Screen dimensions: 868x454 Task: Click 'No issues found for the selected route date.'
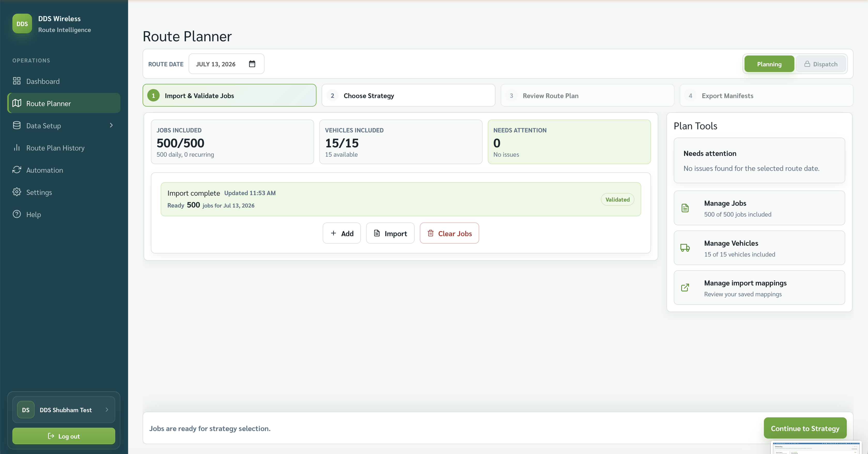751,168
